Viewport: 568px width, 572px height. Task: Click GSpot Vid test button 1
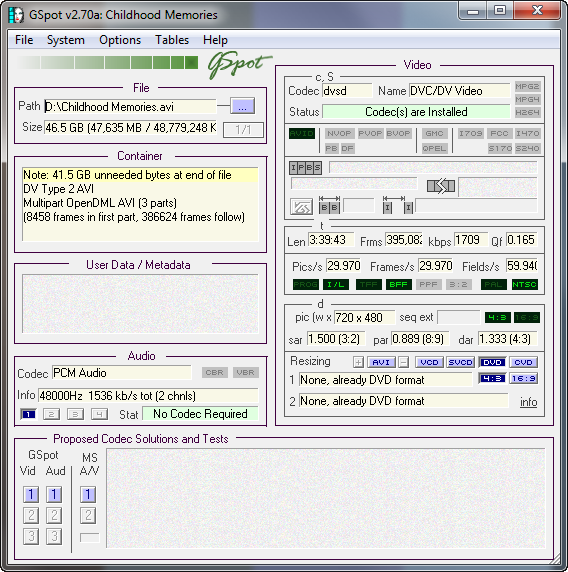(x=31, y=495)
